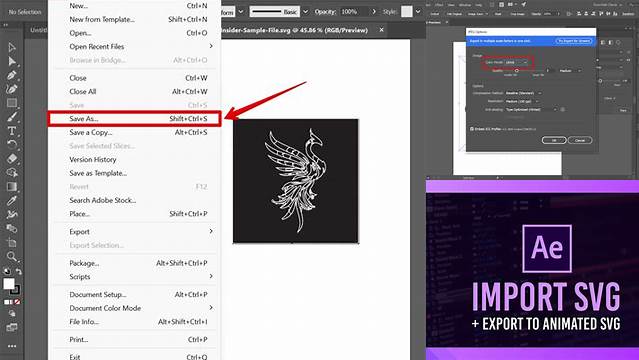639x360 pixels.
Task: Swap fill and stroke colors arrow
Action: click(x=19, y=271)
